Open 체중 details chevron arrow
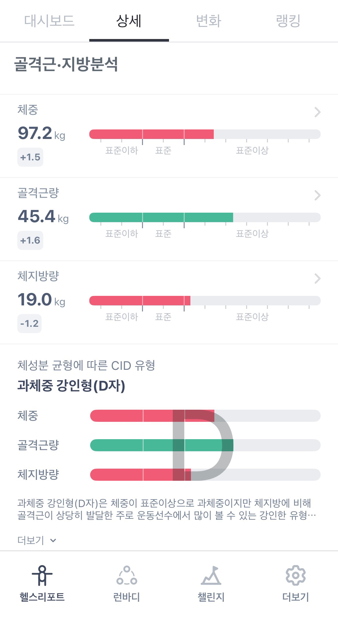338x644 pixels. tap(317, 112)
